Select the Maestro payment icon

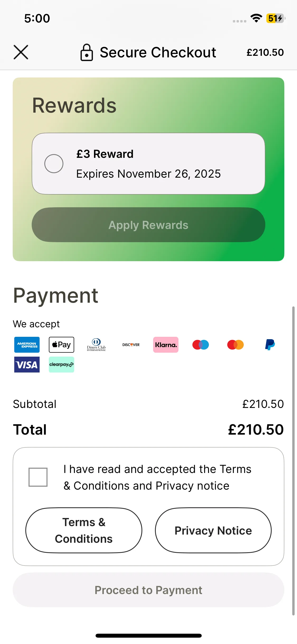click(201, 345)
